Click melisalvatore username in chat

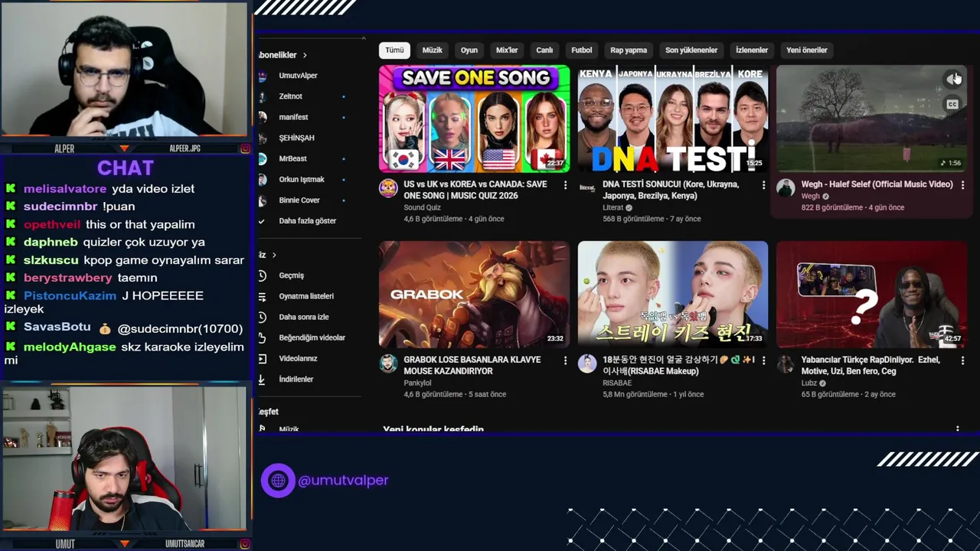(x=65, y=189)
